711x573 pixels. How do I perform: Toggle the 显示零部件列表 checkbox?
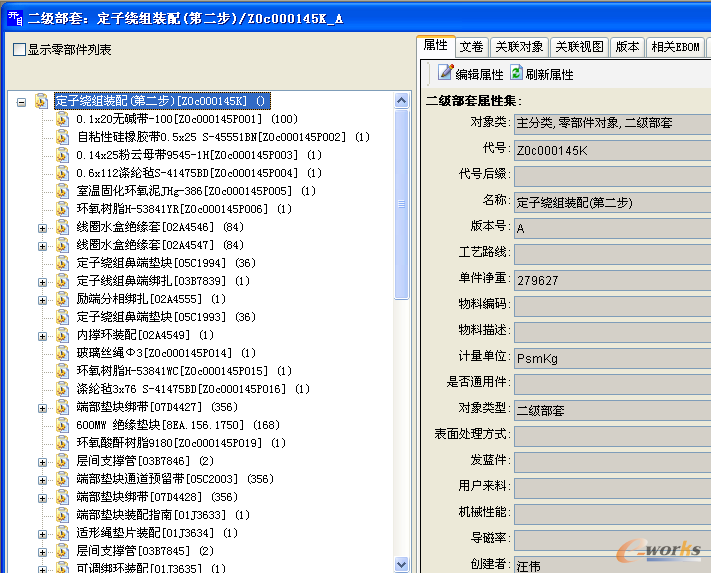[x=19, y=50]
